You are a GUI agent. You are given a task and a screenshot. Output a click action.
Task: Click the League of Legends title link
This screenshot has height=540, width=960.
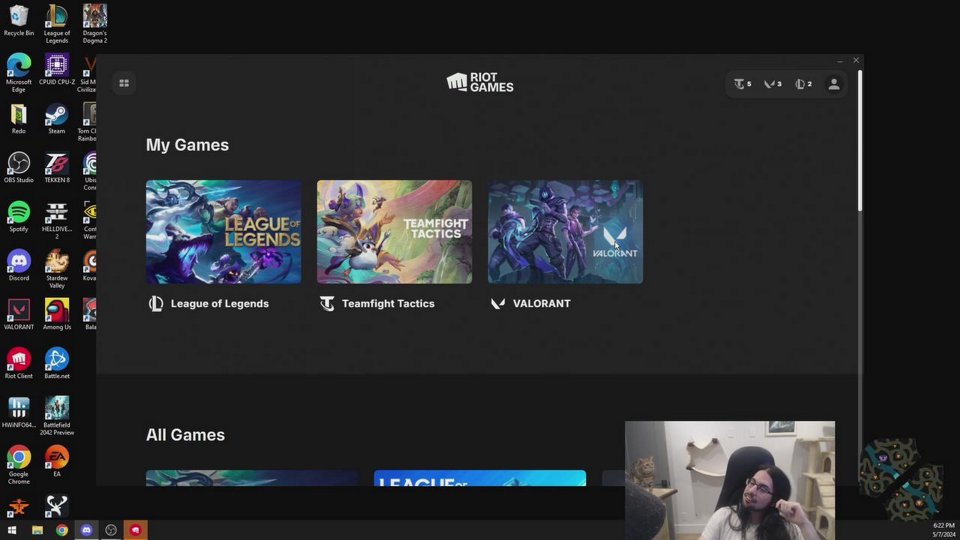point(220,304)
